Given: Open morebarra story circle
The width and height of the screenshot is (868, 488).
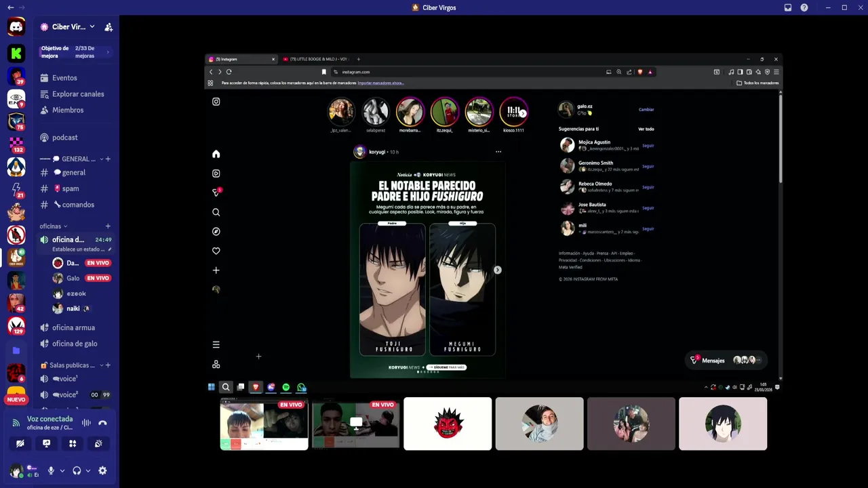Looking at the screenshot, I should 410,112.
